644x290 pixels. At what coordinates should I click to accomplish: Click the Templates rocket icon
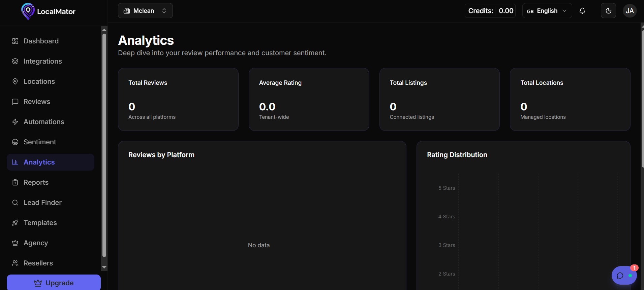pyautogui.click(x=15, y=223)
